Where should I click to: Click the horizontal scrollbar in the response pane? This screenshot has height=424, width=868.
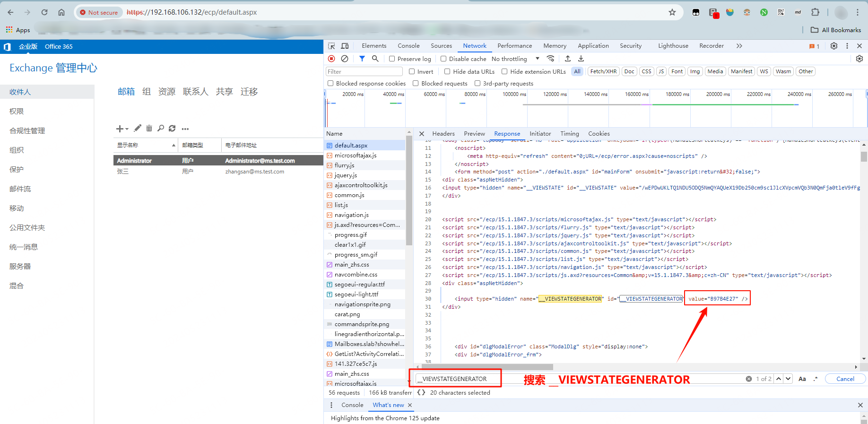tap(487, 367)
